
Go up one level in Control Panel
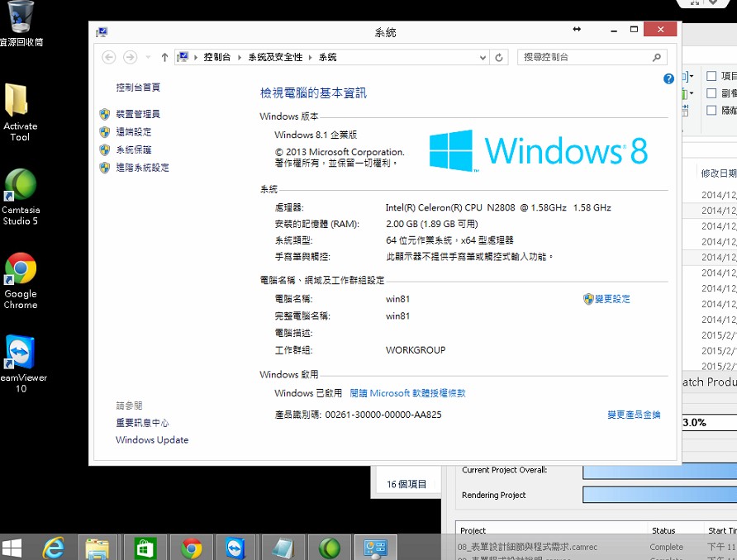(164, 57)
